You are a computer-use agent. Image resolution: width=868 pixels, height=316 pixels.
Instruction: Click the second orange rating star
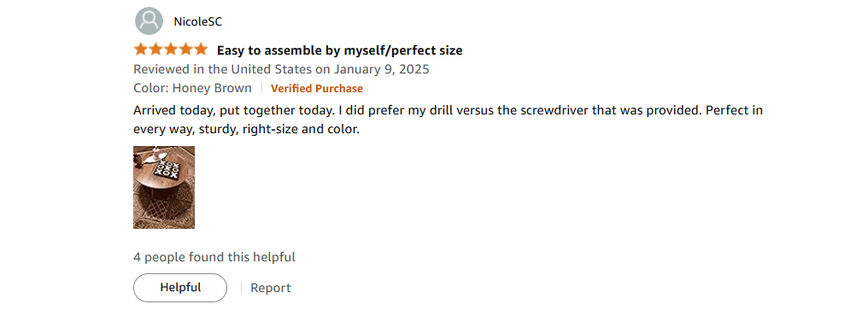[x=155, y=50]
